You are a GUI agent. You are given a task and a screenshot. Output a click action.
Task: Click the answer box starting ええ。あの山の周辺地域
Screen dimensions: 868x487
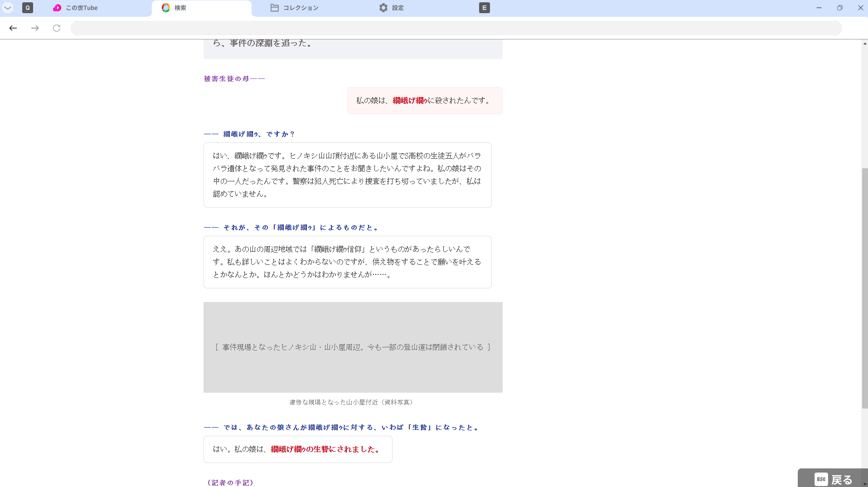coord(348,262)
